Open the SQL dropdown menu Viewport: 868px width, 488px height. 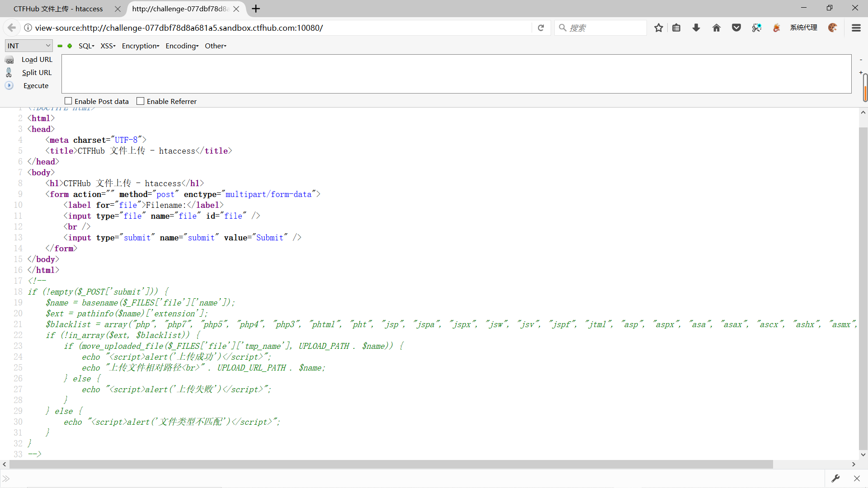coord(86,46)
